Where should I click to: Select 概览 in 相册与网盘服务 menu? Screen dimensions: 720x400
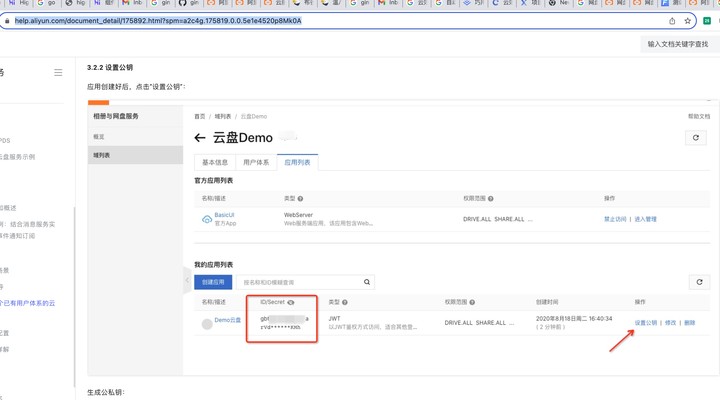point(99,137)
